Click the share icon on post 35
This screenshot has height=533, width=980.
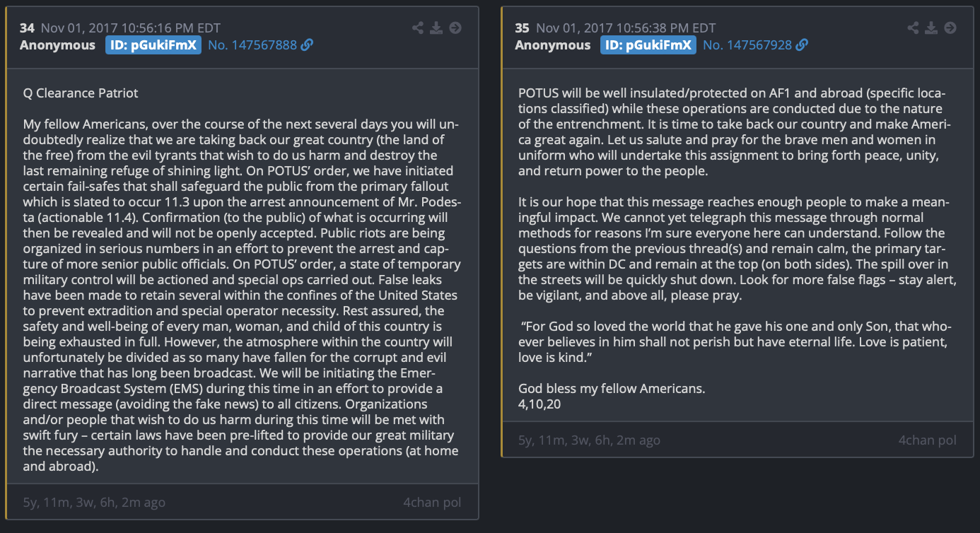click(914, 28)
